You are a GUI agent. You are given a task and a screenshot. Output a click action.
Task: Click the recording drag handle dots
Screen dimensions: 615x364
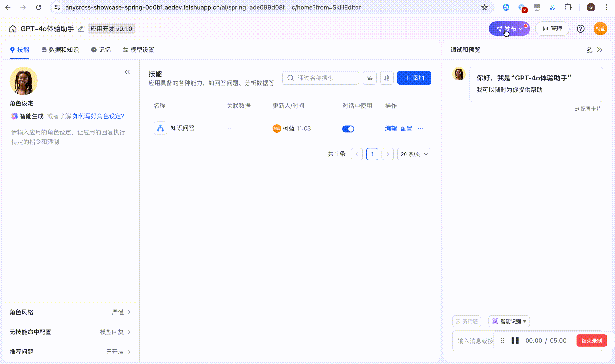coord(502,341)
